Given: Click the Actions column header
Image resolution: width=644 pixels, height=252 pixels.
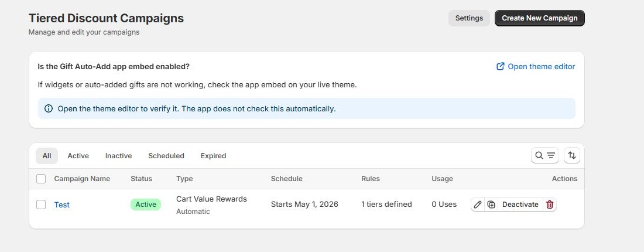Looking at the screenshot, I should point(564,178).
